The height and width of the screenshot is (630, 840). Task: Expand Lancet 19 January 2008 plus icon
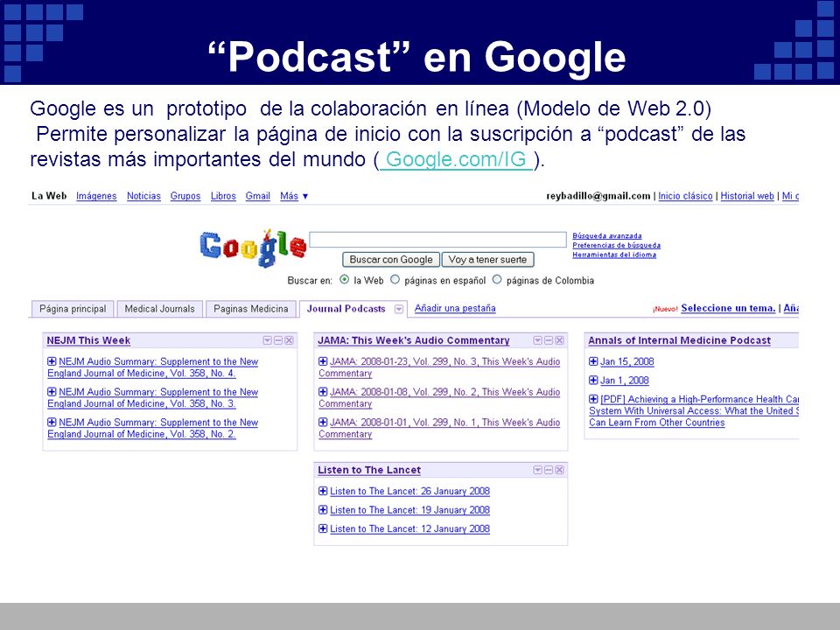click(323, 510)
